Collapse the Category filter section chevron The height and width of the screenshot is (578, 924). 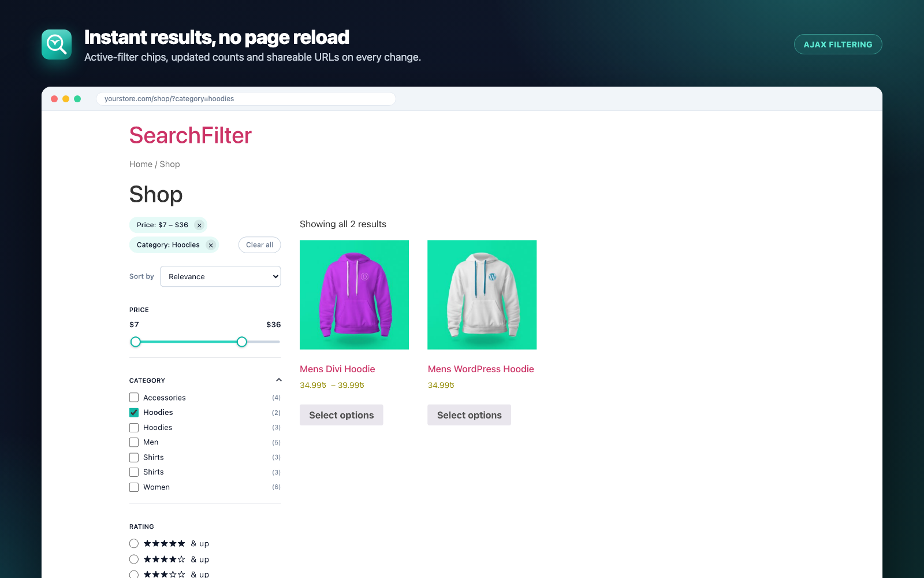(x=278, y=380)
